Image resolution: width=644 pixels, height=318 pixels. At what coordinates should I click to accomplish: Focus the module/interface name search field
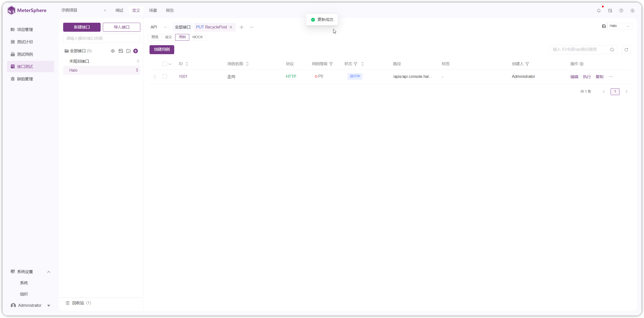tap(102, 38)
